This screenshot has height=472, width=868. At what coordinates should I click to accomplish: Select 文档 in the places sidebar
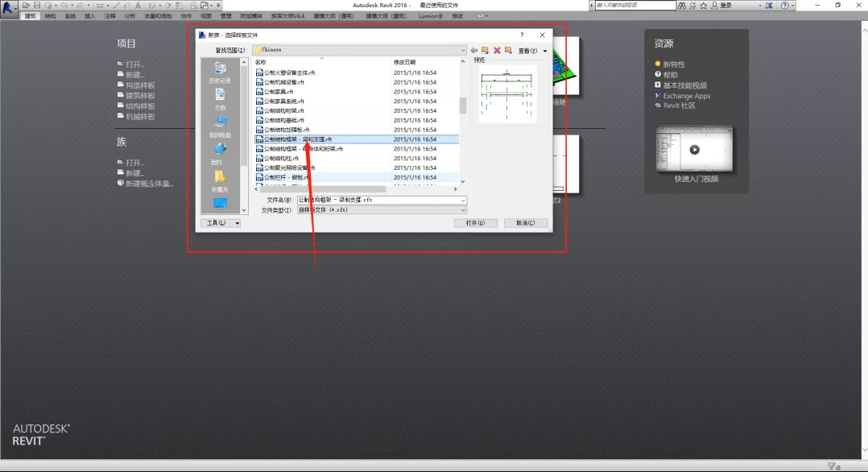click(x=220, y=100)
